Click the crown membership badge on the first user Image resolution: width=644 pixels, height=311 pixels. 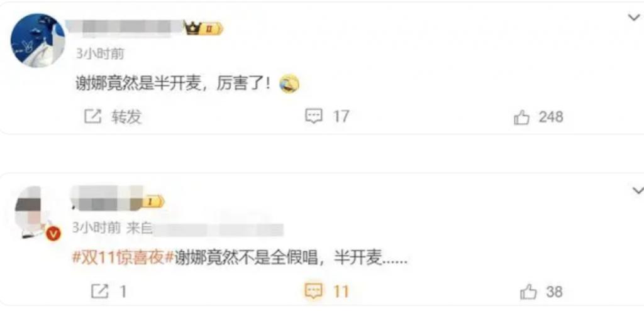pos(203,28)
